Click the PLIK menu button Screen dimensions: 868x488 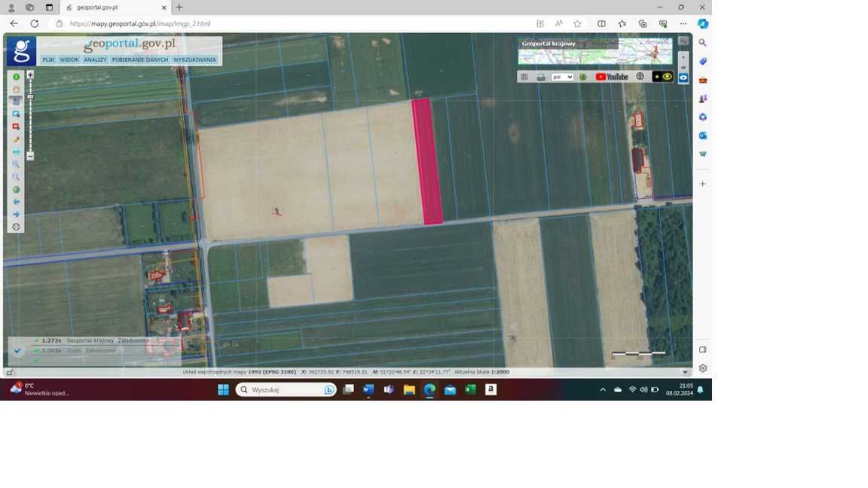(48, 59)
